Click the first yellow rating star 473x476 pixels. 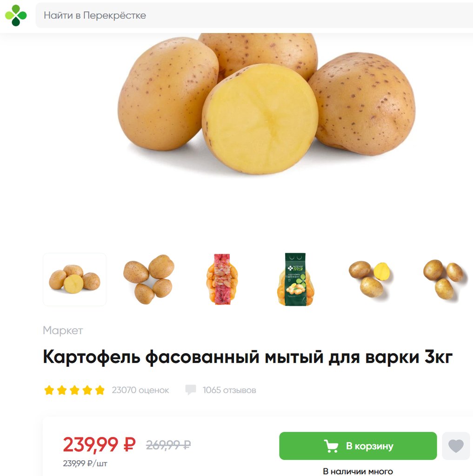click(49, 390)
